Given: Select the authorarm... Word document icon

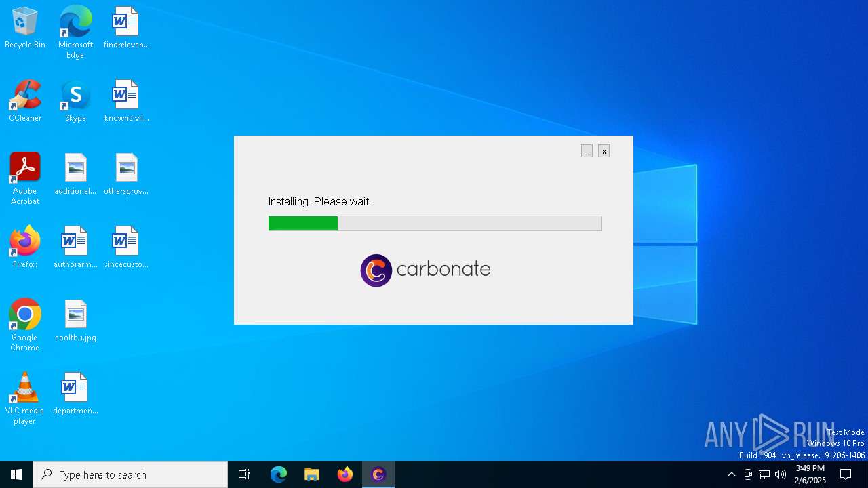Looking at the screenshot, I should (x=75, y=248).
